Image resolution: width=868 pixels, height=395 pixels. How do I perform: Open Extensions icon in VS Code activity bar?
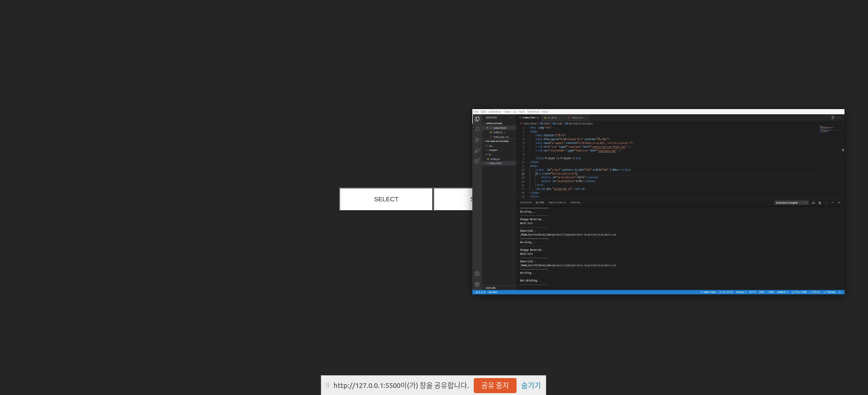pos(477,161)
